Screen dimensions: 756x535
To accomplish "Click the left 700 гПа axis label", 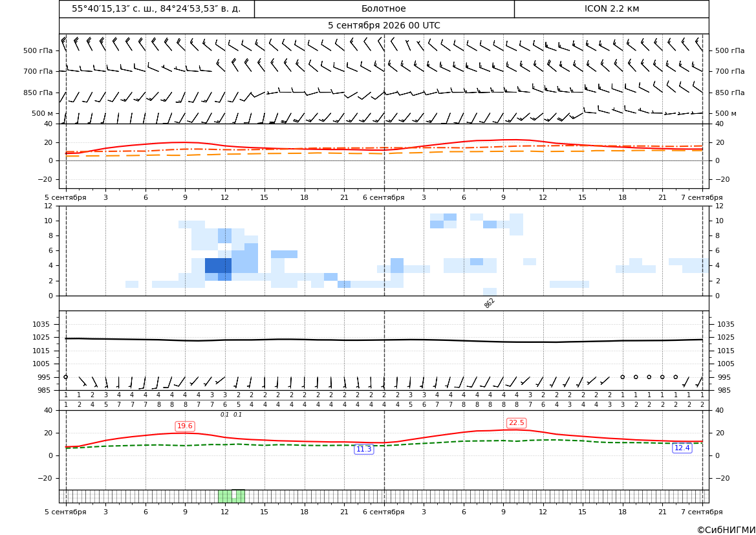I will point(38,71).
